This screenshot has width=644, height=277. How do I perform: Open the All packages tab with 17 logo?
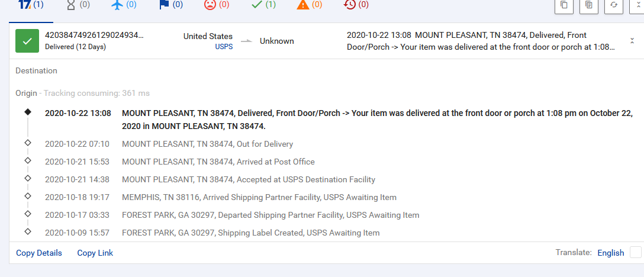pyautogui.click(x=31, y=5)
